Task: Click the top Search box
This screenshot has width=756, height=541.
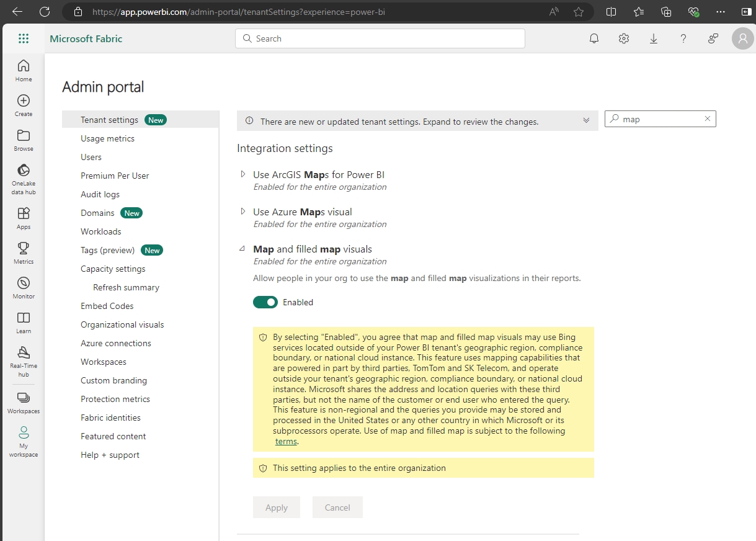Action: 380,38
